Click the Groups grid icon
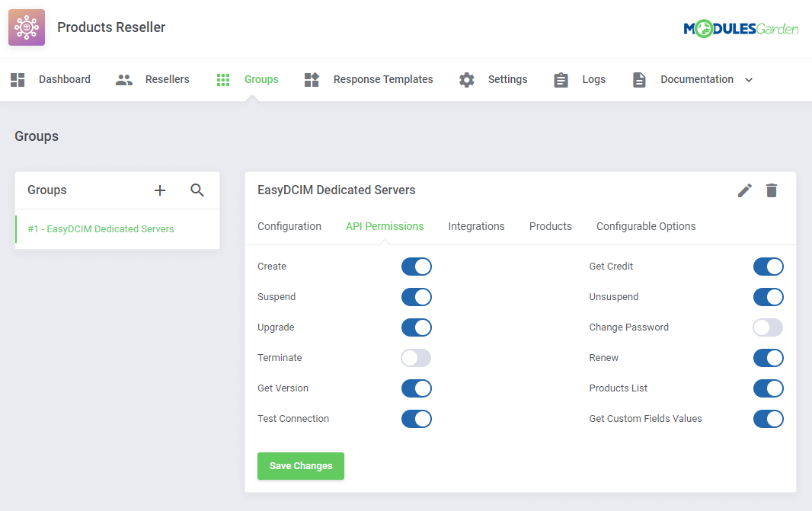This screenshot has width=812, height=511. [x=222, y=79]
